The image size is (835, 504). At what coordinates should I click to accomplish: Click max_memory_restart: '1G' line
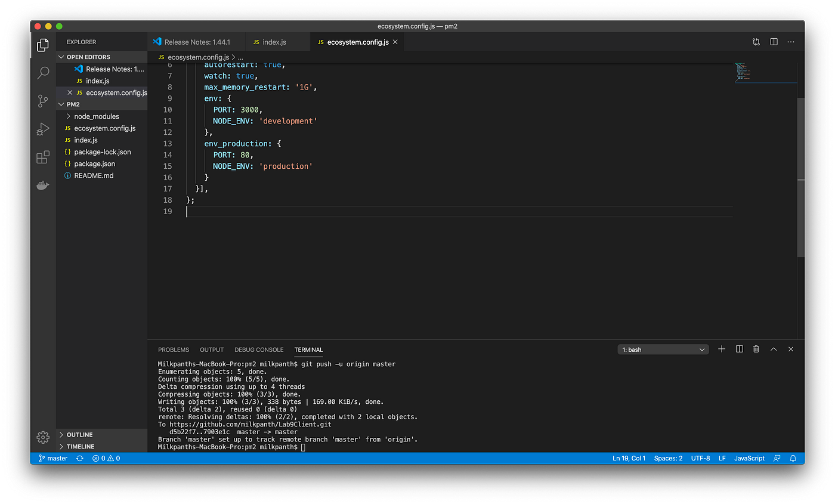pyautogui.click(x=261, y=87)
